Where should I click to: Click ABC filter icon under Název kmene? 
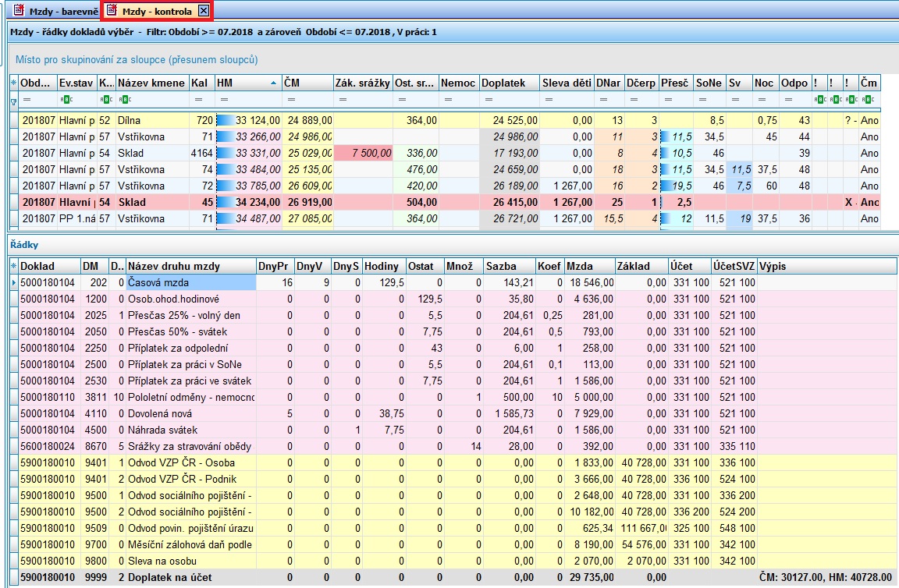[125, 99]
